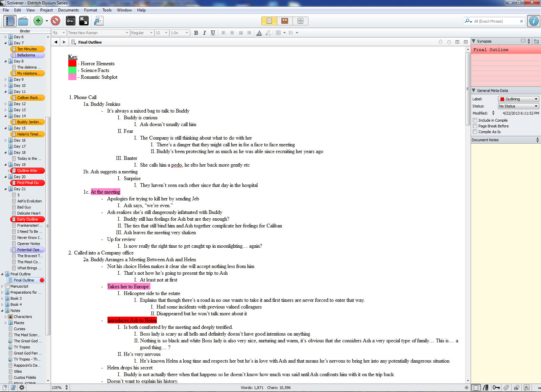Click the red Trash/delete icon

pos(55,21)
